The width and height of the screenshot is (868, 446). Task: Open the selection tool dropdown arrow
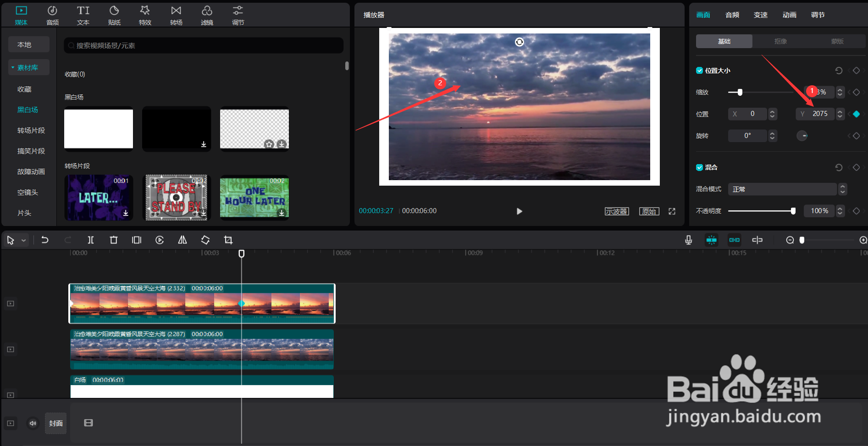pyautogui.click(x=24, y=240)
